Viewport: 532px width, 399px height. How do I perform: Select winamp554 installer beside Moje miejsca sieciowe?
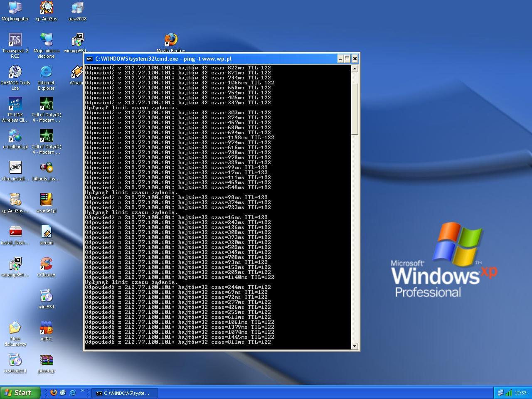[77, 43]
